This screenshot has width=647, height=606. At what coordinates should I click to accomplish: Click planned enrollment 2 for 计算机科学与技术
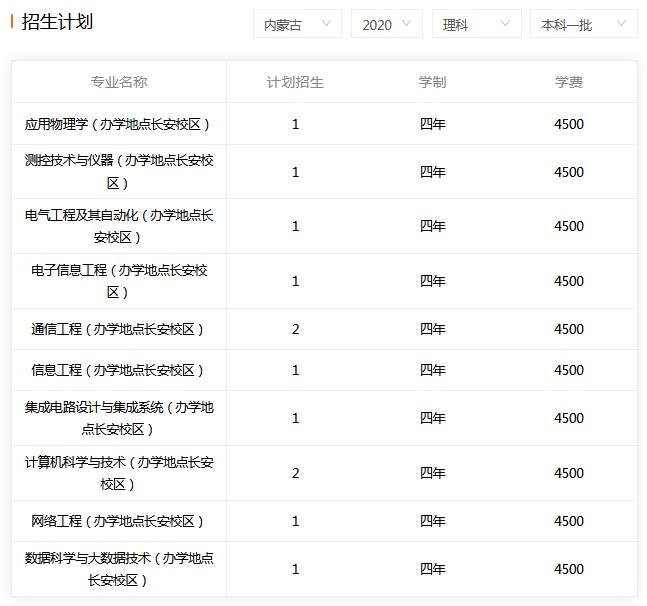295,473
